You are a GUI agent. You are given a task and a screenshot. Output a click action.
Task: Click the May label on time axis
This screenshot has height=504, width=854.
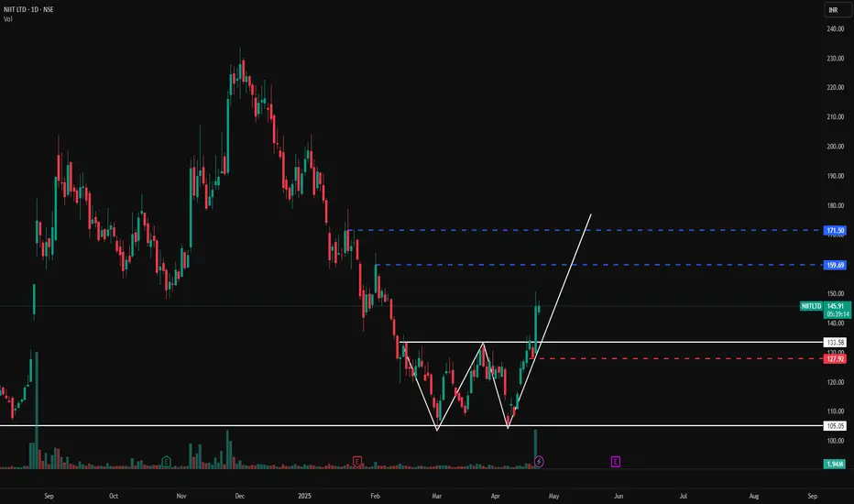[x=553, y=496]
